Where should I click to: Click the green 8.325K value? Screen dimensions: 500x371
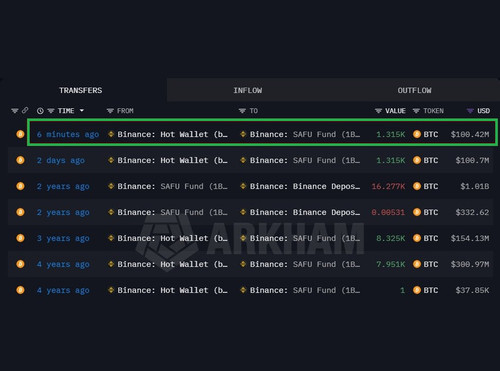pyautogui.click(x=391, y=238)
